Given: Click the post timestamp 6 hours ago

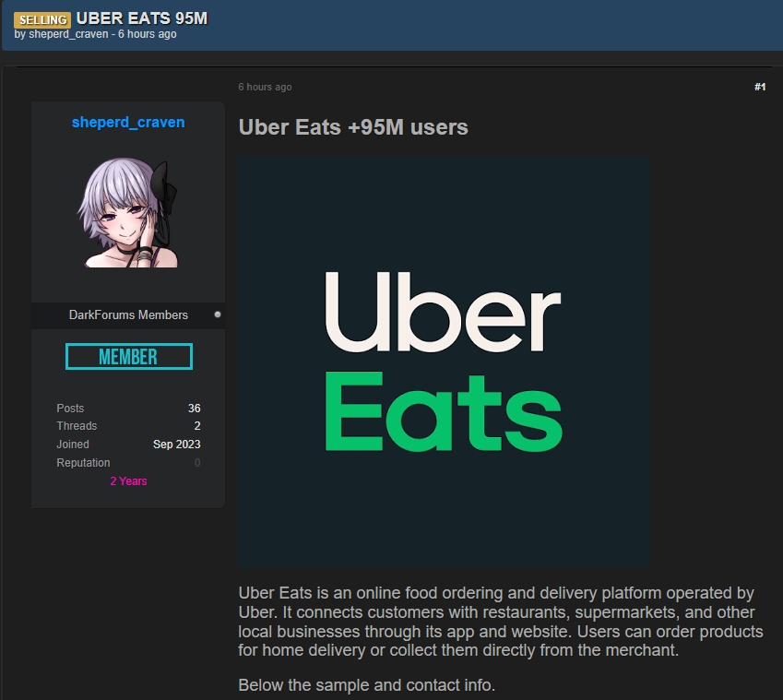Looking at the screenshot, I should pyautogui.click(x=265, y=87).
